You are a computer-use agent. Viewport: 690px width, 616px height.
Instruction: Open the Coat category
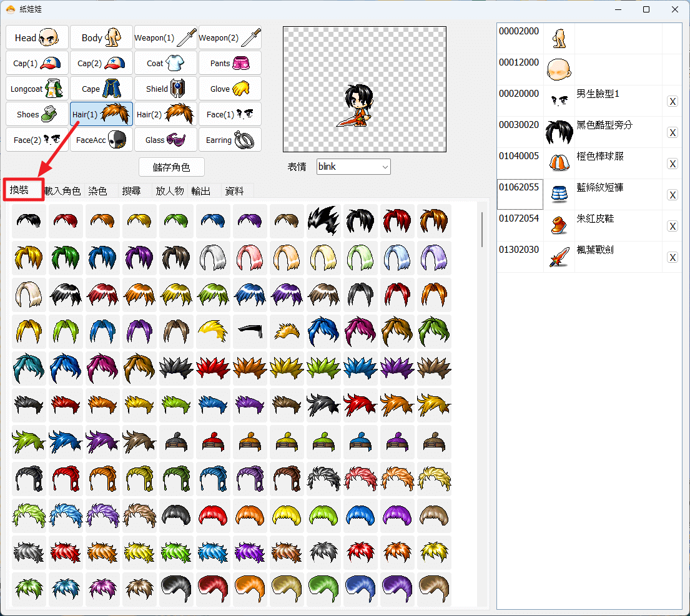pyautogui.click(x=165, y=63)
